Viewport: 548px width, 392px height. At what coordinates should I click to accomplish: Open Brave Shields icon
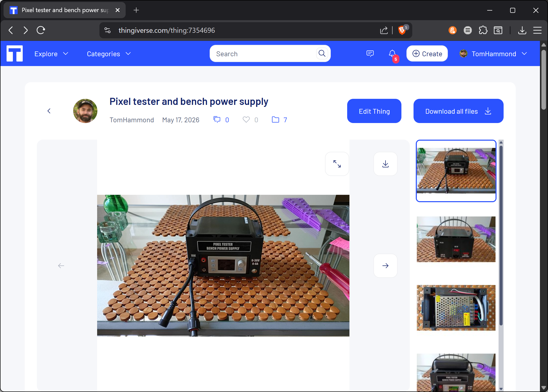[x=402, y=30]
